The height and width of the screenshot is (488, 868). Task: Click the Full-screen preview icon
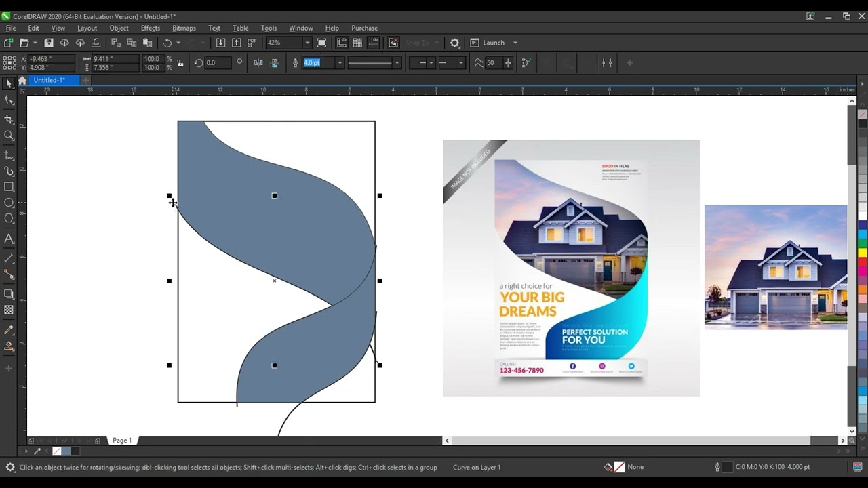point(322,43)
